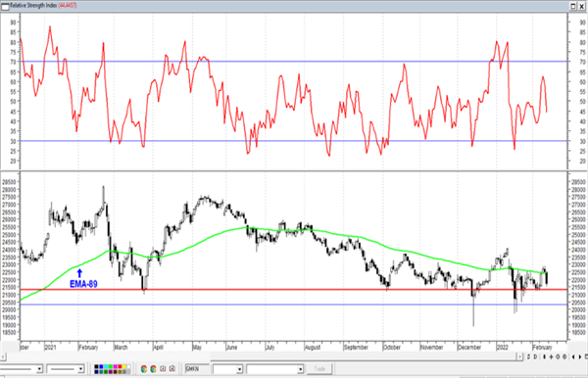Pick the navy blue color swatch
This screenshot has height=378, width=588.
pyautogui.click(x=96, y=371)
